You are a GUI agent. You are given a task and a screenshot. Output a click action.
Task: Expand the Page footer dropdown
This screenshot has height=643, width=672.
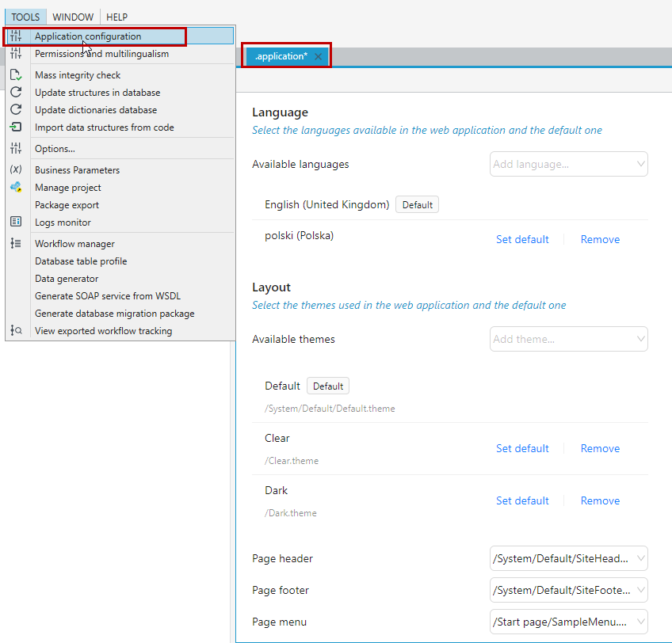tap(569, 590)
